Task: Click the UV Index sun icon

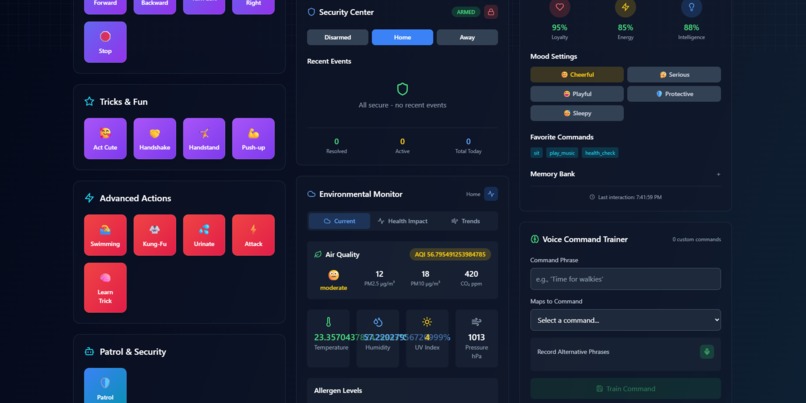Action: [427, 322]
